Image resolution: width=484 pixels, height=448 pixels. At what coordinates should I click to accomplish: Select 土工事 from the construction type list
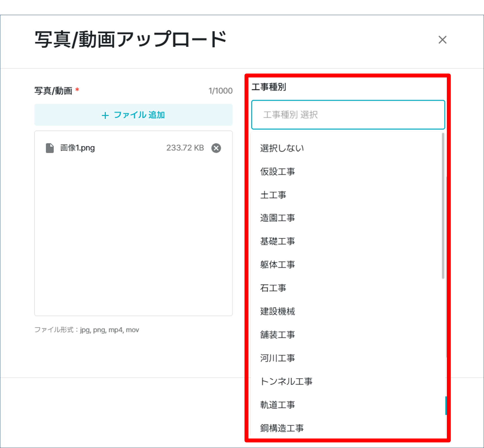point(273,195)
